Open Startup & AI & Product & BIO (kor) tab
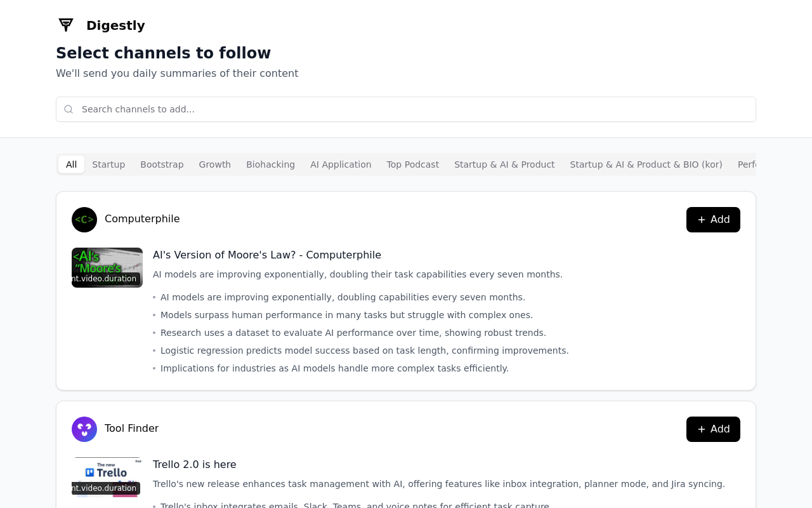The width and height of the screenshot is (812, 508). 646,164
